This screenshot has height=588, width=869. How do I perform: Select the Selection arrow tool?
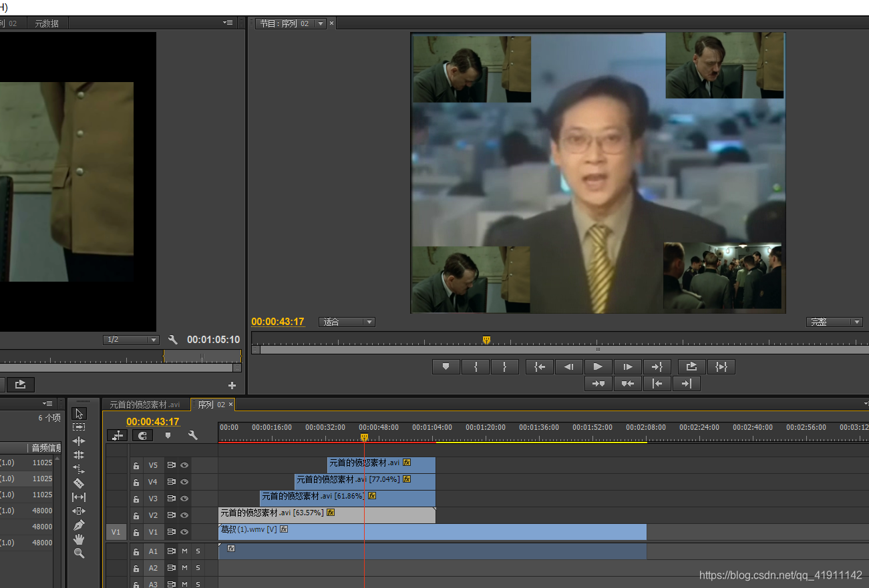click(79, 413)
